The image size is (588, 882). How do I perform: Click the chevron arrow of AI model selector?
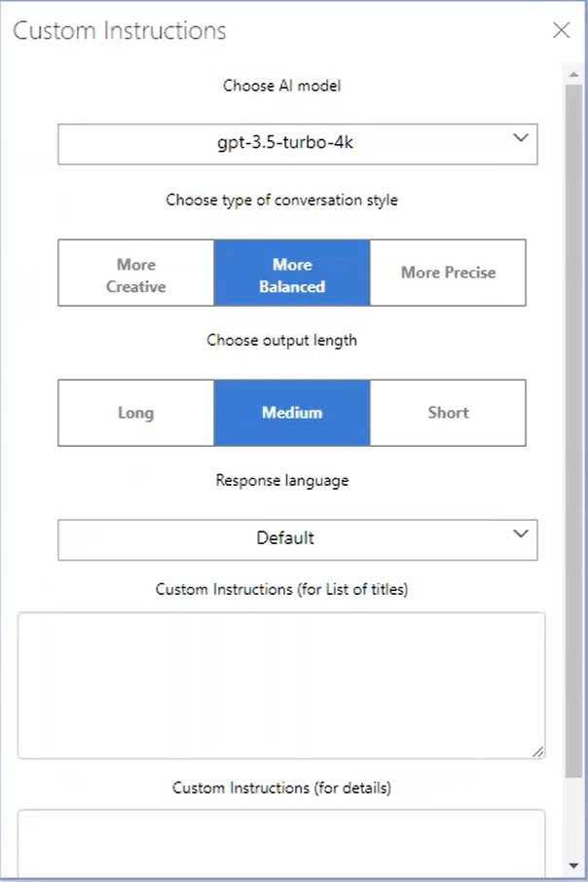pyautogui.click(x=521, y=138)
